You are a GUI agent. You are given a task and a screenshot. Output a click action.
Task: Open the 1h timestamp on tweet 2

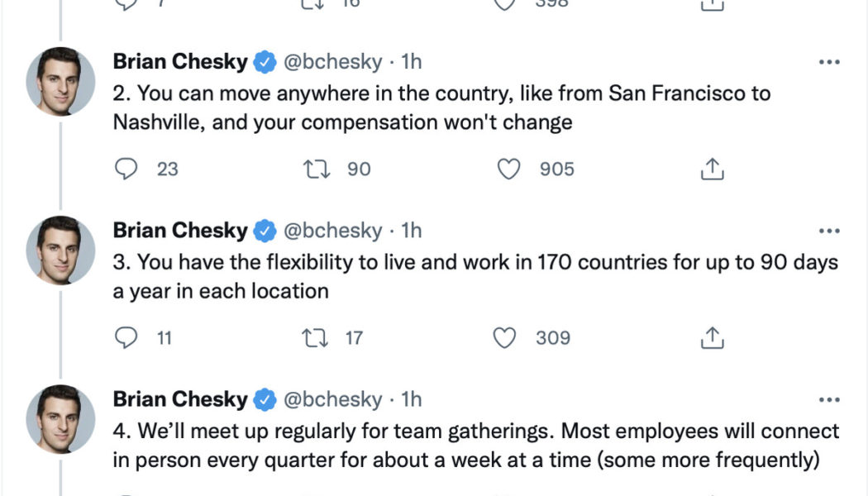411,62
